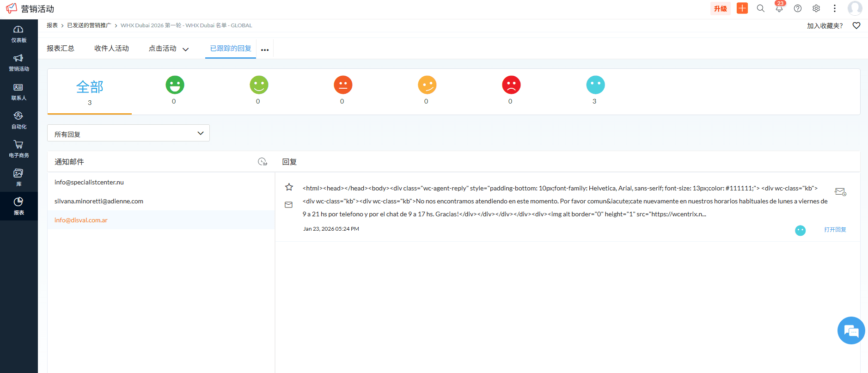Select silvana.minoretti@adienne.com in the list
Image resolution: width=868 pixels, height=373 pixels.
click(99, 201)
